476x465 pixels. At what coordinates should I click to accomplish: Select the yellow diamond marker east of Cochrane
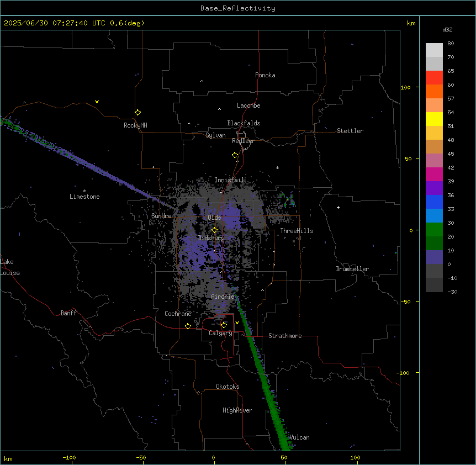(x=188, y=326)
